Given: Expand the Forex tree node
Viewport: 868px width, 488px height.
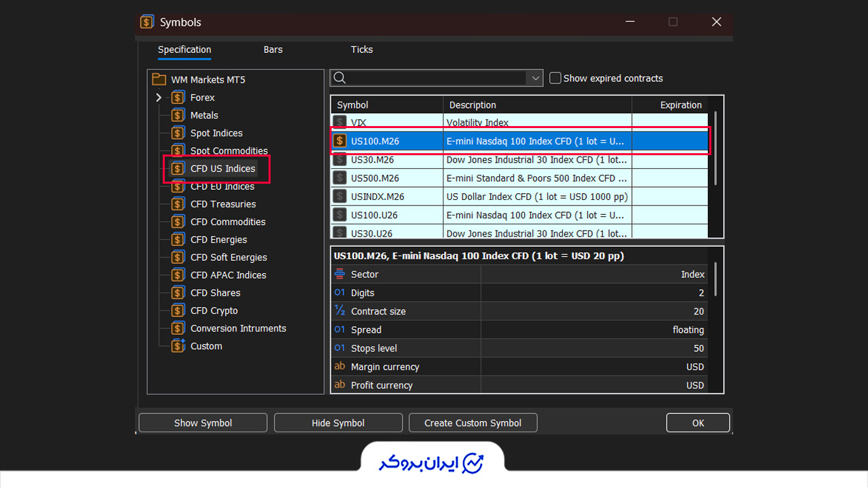Looking at the screenshot, I should point(159,98).
